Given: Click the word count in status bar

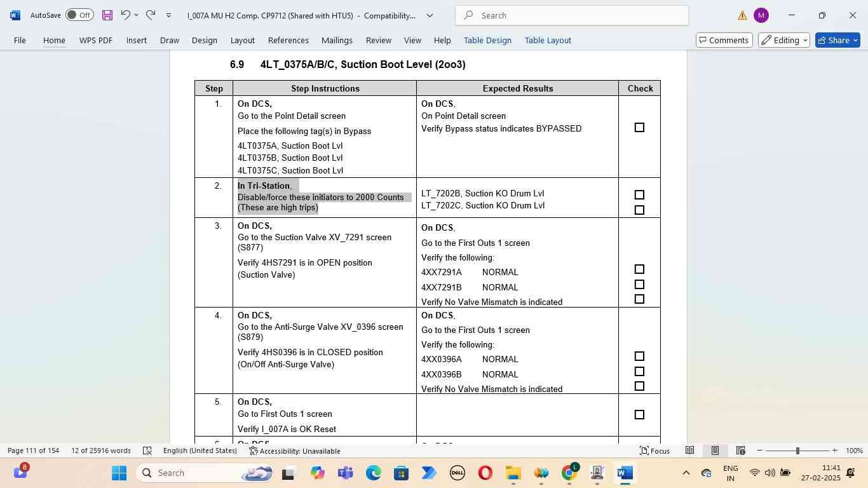Looking at the screenshot, I should (x=101, y=451).
